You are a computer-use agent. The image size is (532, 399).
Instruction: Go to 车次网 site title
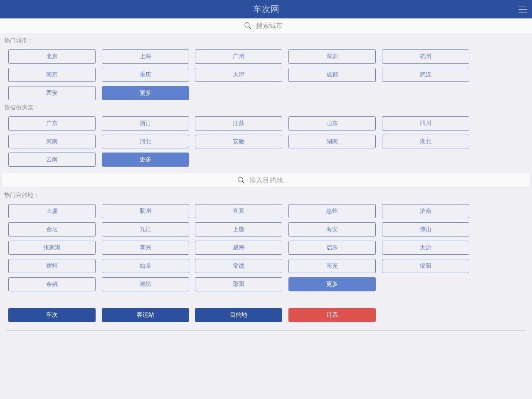(x=266, y=9)
